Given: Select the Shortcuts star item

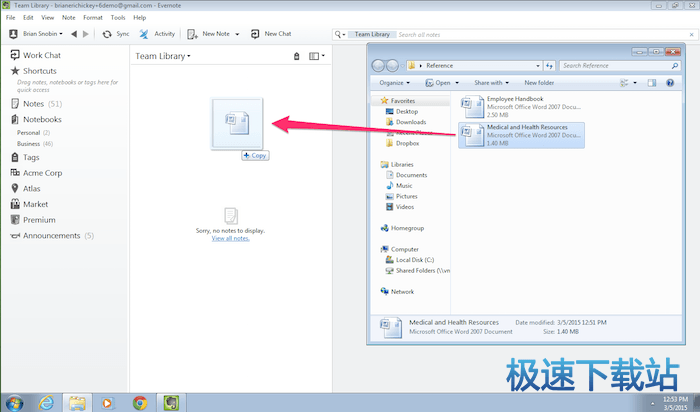Looking at the screenshot, I should point(34,71).
